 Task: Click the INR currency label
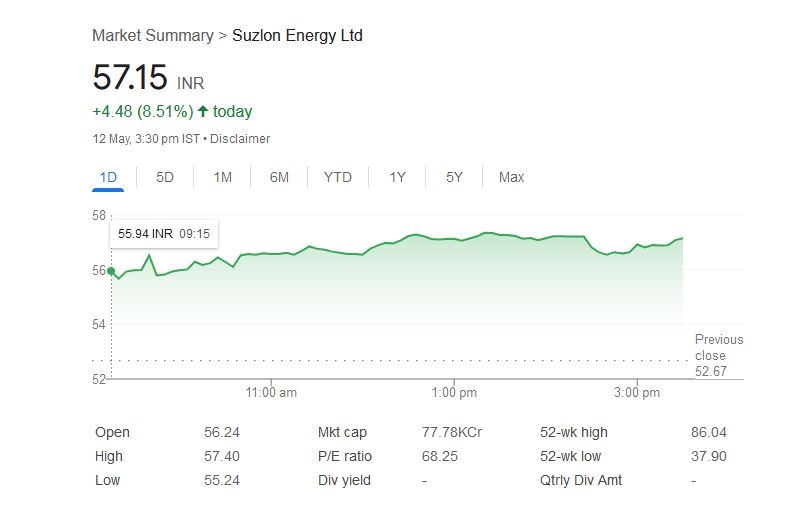tap(190, 83)
